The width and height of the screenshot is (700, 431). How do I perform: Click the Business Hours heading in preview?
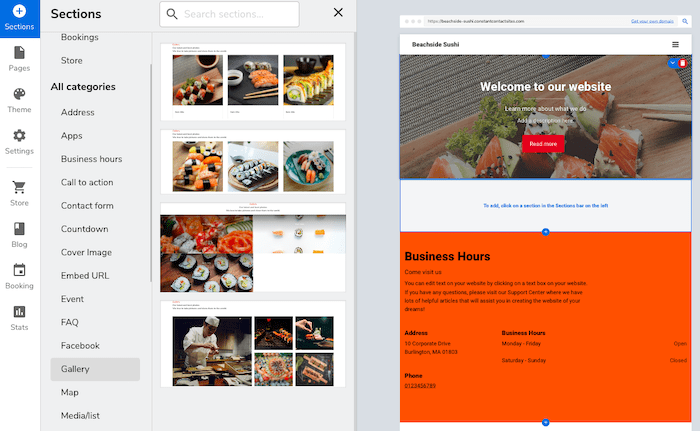click(447, 256)
